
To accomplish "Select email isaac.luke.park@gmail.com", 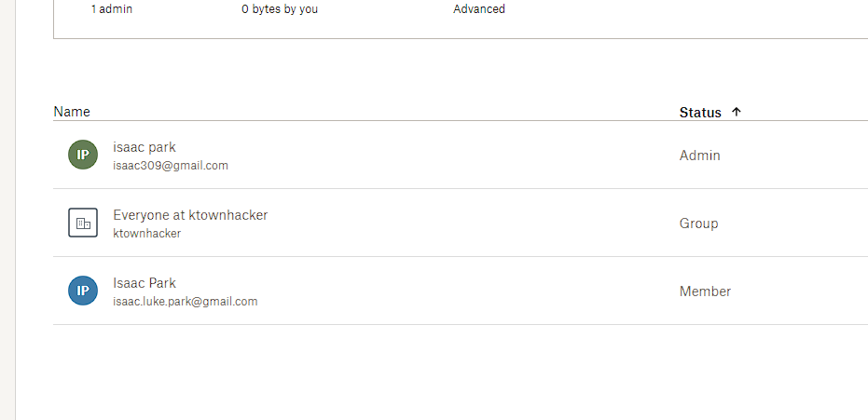I will [x=186, y=301].
